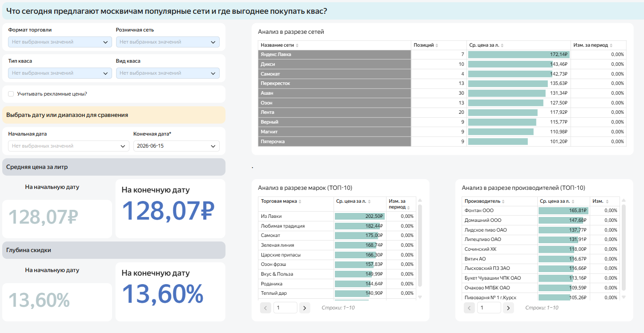Click the Букет Чувашии ЧПК ОАО cell
Image resolution: width=644 pixels, height=333 pixels.
pyautogui.click(x=499, y=278)
